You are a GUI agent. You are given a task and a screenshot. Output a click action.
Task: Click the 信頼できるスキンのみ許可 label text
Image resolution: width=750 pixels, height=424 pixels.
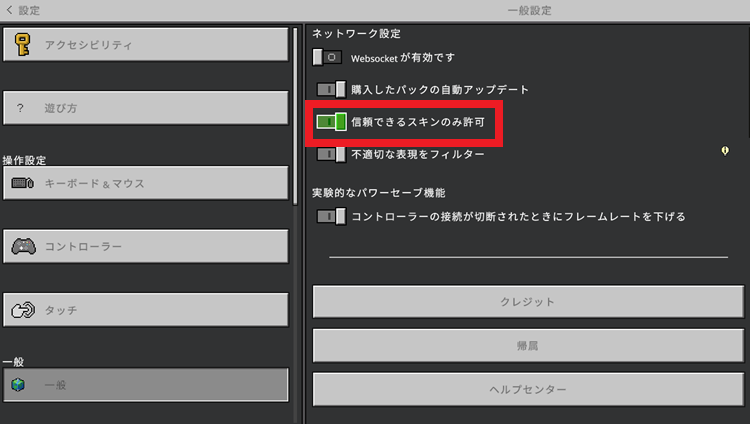[418, 122]
